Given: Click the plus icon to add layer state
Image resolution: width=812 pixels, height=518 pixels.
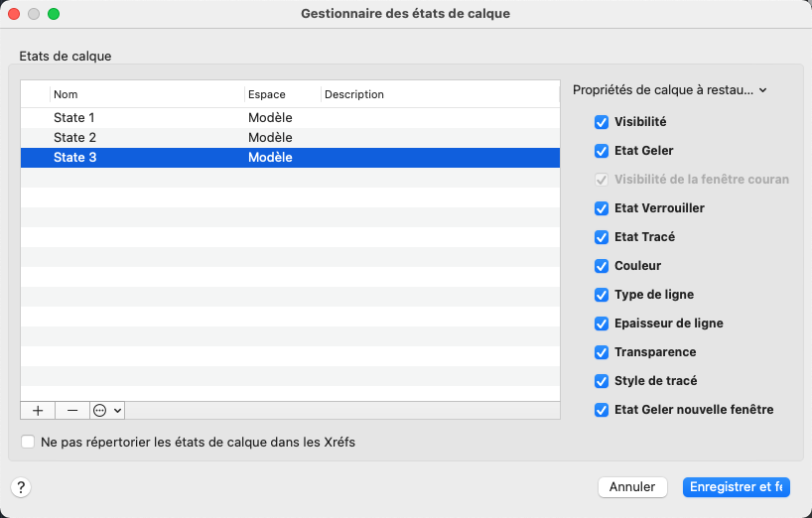Looking at the screenshot, I should [38, 410].
